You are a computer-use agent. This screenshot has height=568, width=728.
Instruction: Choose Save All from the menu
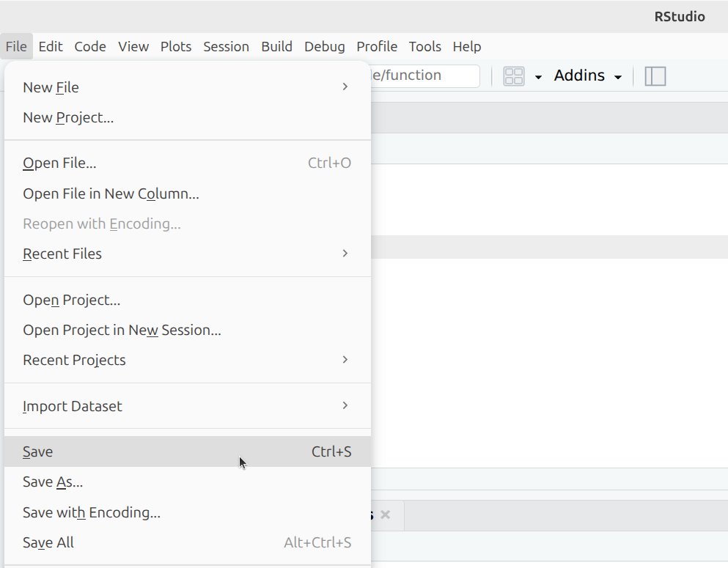pyautogui.click(x=188, y=542)
